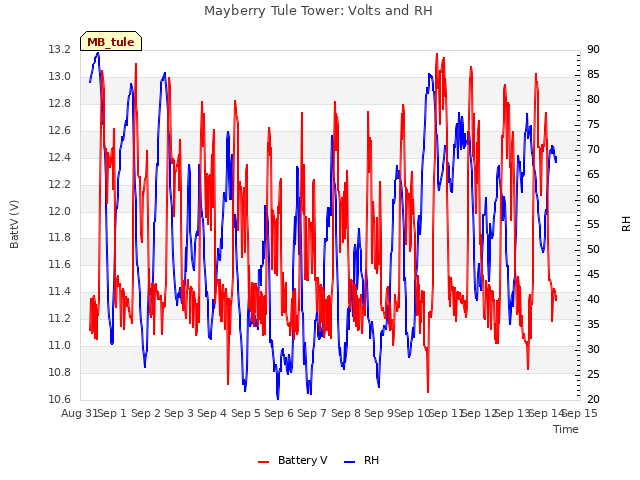Click the Sep 7 x-axis tick label
The width and height of the screenshot is (640, 480).
[x=312, y=413]
